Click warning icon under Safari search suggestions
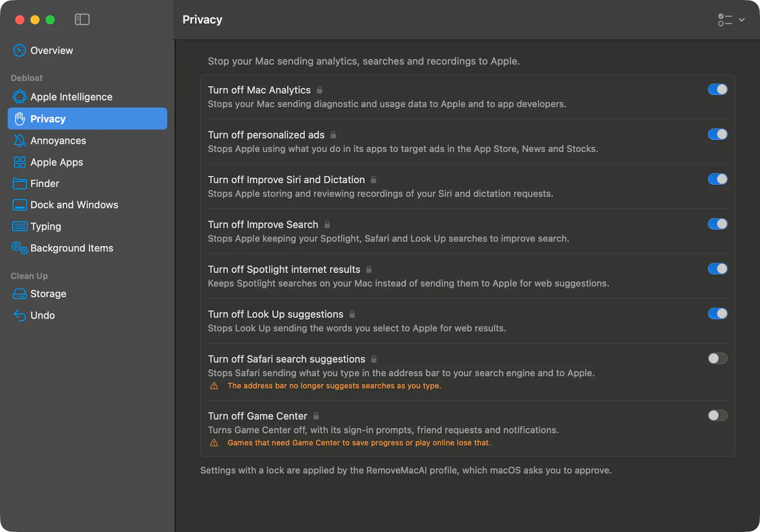The image size is (760, 532). (214, 386)
